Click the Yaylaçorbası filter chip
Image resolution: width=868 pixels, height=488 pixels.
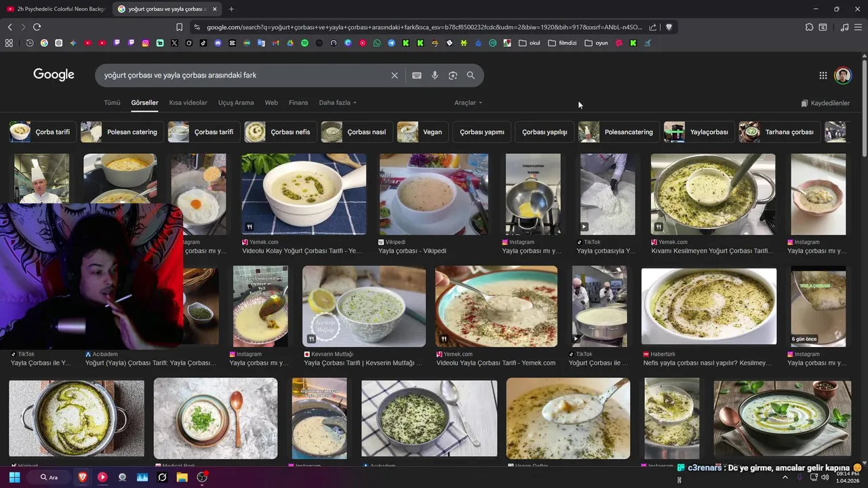[698, 132]
